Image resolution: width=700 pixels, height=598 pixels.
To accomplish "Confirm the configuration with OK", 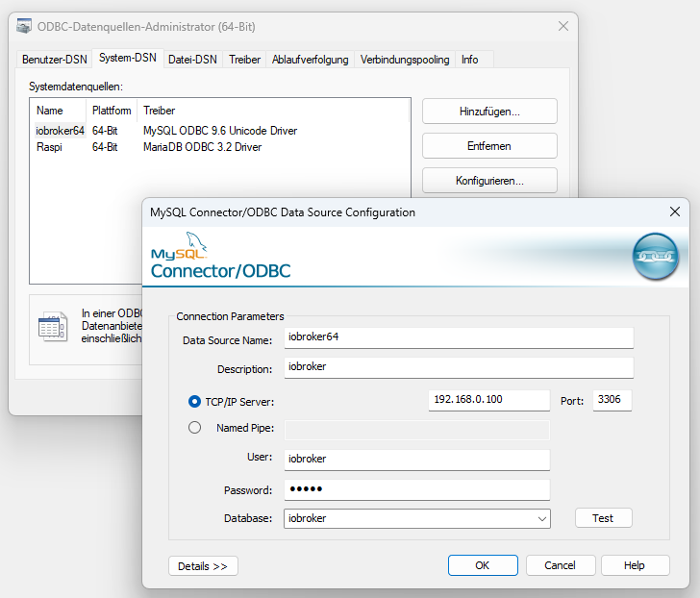I will tap(483, 565).
